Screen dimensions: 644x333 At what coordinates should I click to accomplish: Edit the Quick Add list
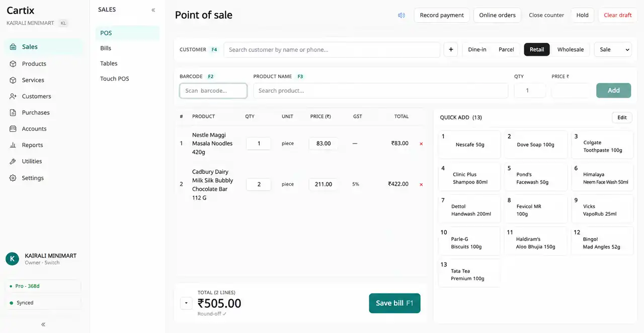click(x=622, y=117)
